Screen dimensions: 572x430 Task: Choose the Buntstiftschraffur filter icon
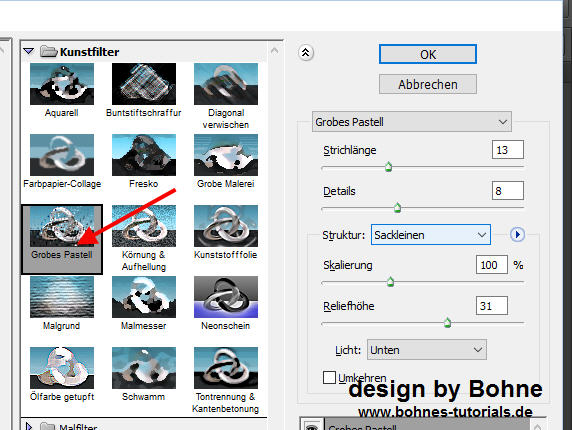click(144, 84)
